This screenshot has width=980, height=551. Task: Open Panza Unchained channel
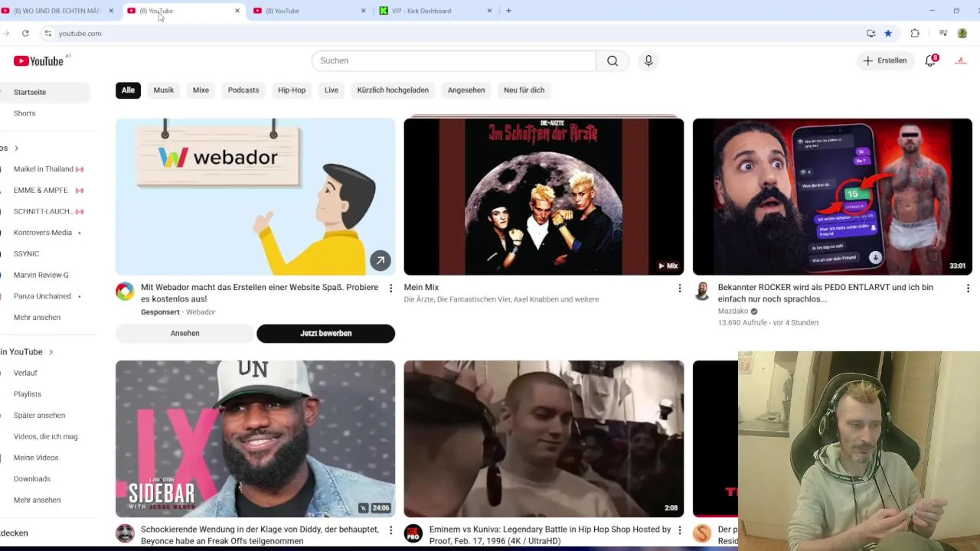click(x=42, y=296)
